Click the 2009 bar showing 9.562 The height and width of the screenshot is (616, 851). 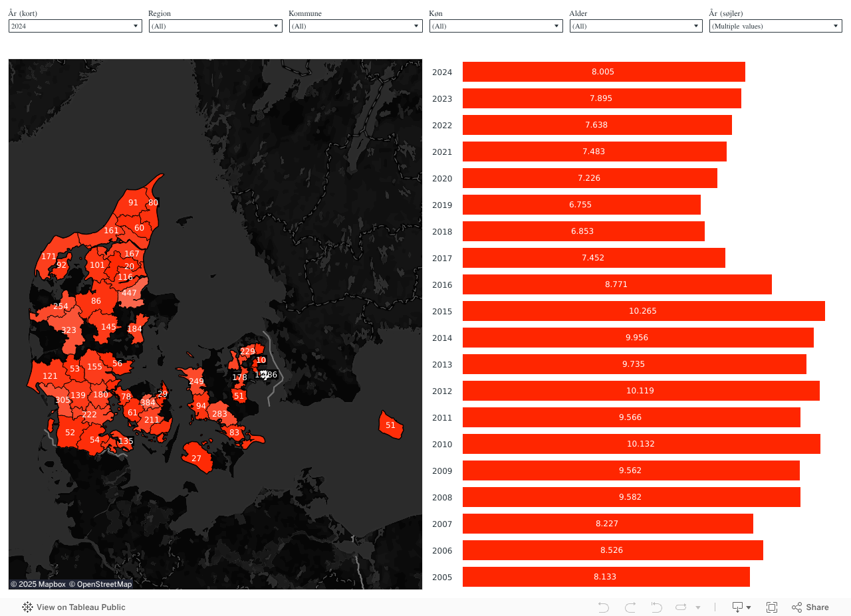[631, 470]
